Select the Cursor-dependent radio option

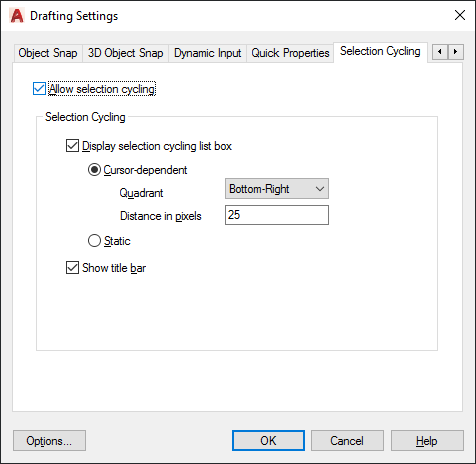pos(94,170)
